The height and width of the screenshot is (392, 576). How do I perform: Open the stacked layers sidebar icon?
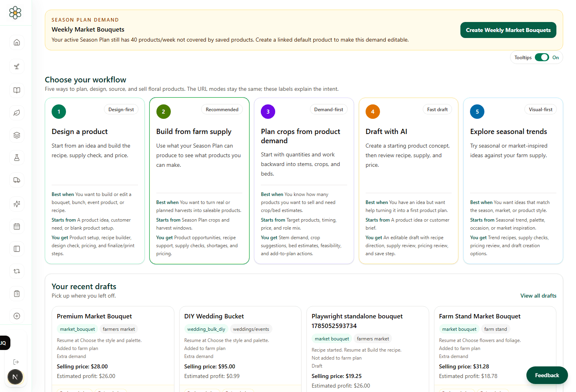tap(17, 135)
